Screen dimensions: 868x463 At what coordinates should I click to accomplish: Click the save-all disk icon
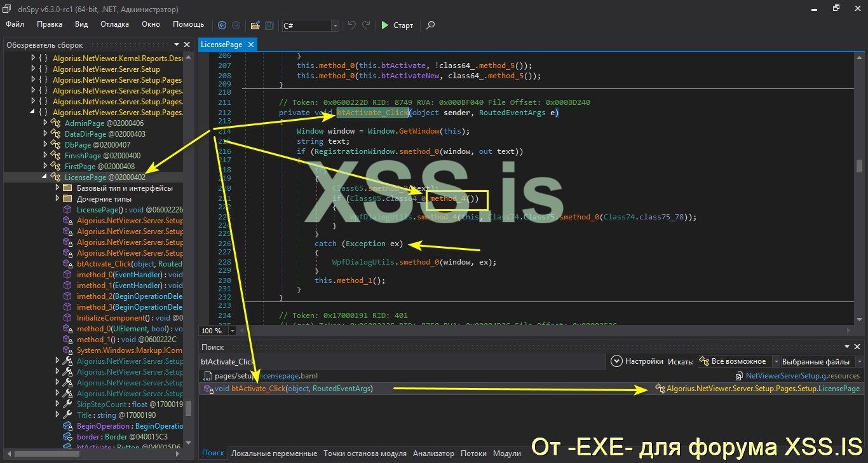point(269,25)
